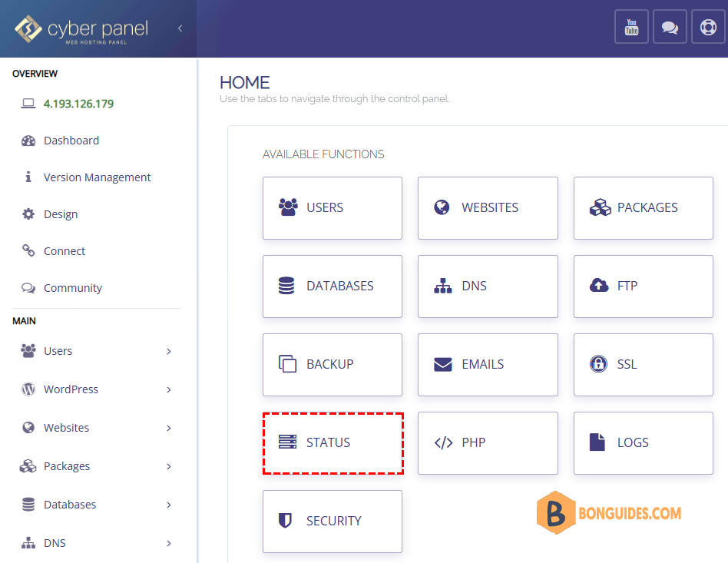The height and width of the screenshot is (563, 728).
Task: Click the chain link icon beside Connect
Action: tap(28, 250)
